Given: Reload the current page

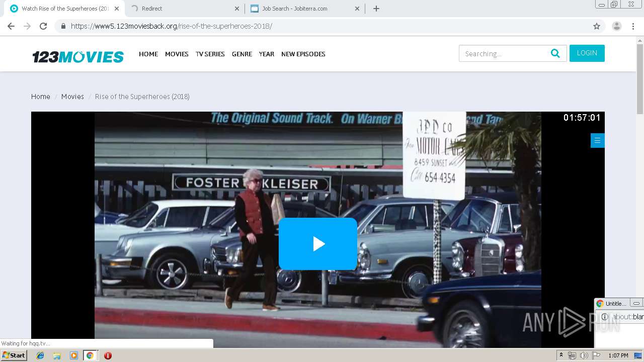Looking at the screenshot, I should (43, 26).
